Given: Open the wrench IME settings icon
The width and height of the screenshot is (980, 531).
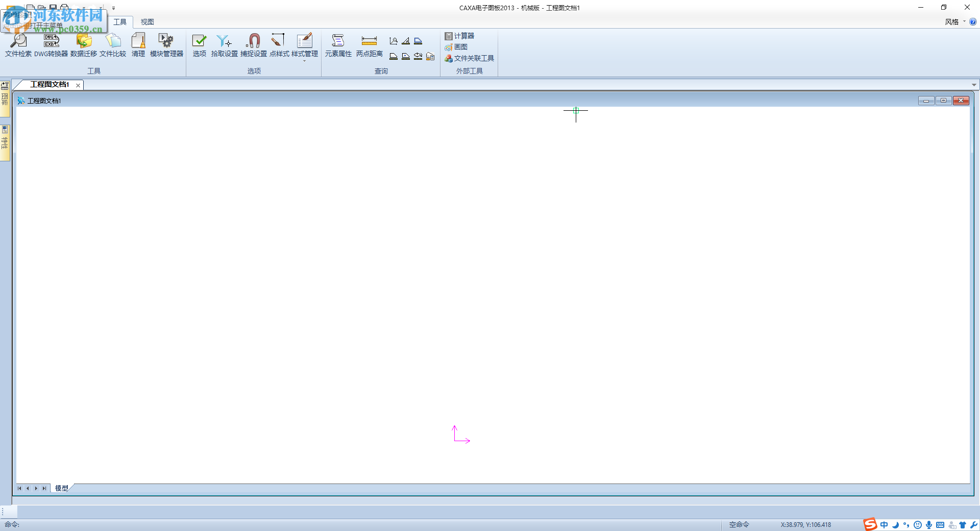Looking at the screenshot, I should (x=974, y=525).
